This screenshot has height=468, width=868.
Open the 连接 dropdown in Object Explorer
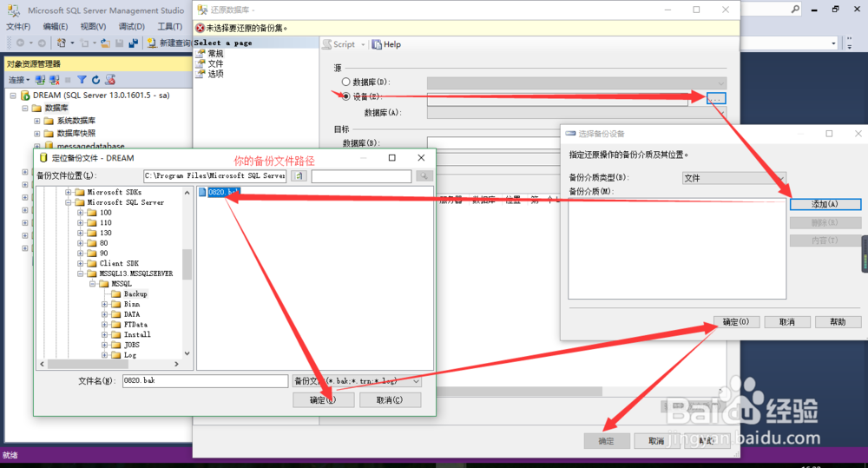[19, 80]
